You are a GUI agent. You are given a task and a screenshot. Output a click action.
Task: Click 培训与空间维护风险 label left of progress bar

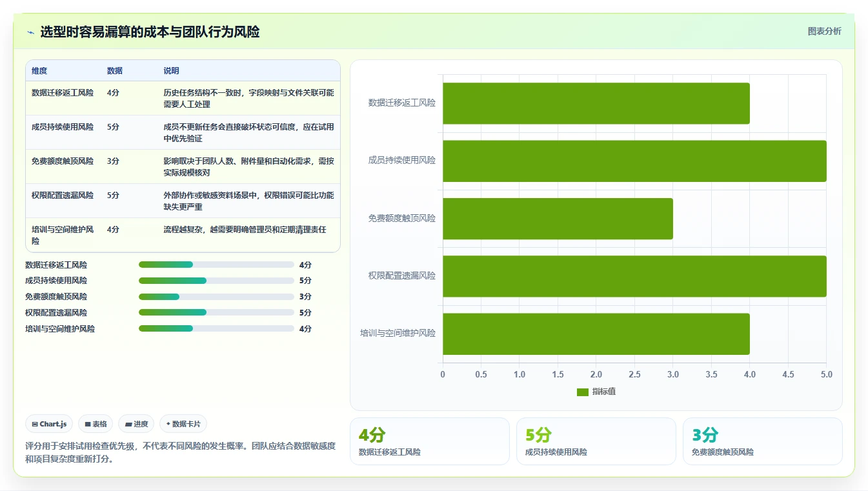60,328
